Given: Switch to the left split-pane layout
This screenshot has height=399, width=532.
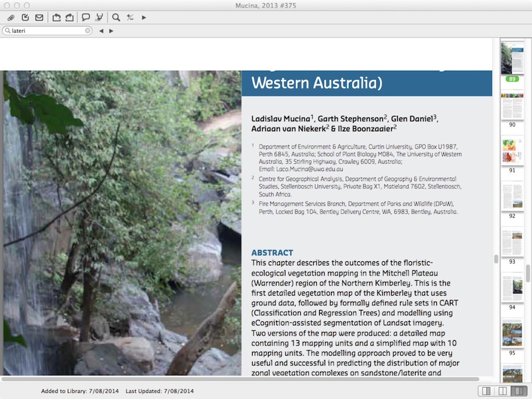Looking at the screenshot, I should tap(486, 390).
